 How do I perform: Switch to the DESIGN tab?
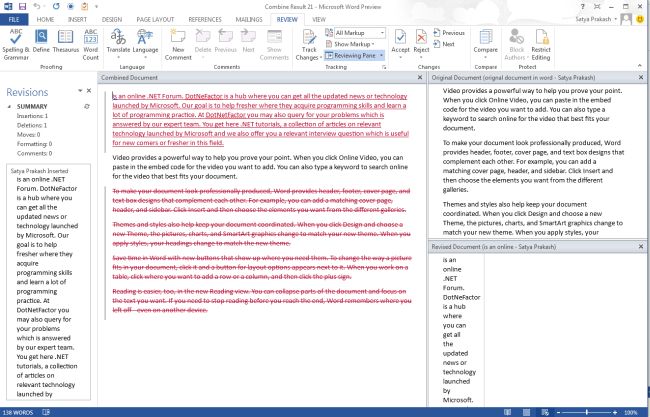[112, 19]
